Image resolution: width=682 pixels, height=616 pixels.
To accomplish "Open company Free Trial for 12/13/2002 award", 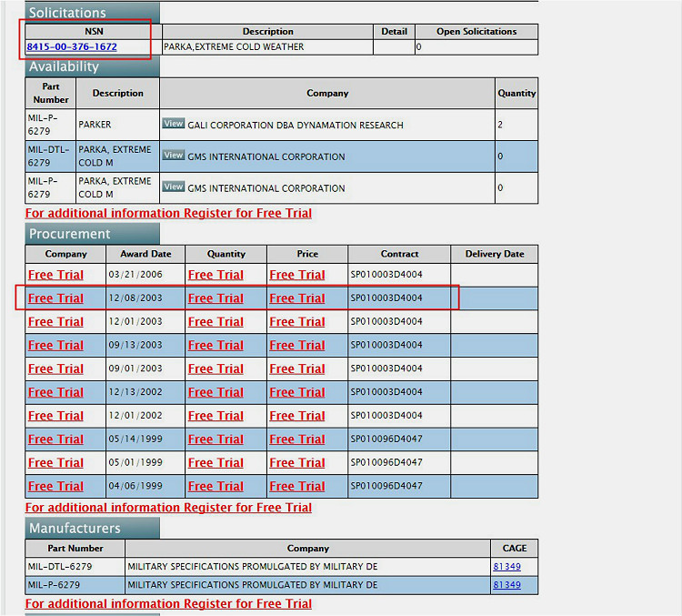I will [x=55, y=392].
